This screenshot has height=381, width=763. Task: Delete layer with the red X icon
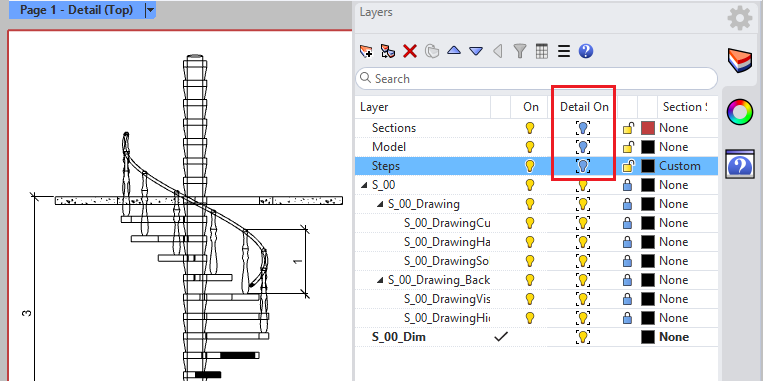(410, 51)
